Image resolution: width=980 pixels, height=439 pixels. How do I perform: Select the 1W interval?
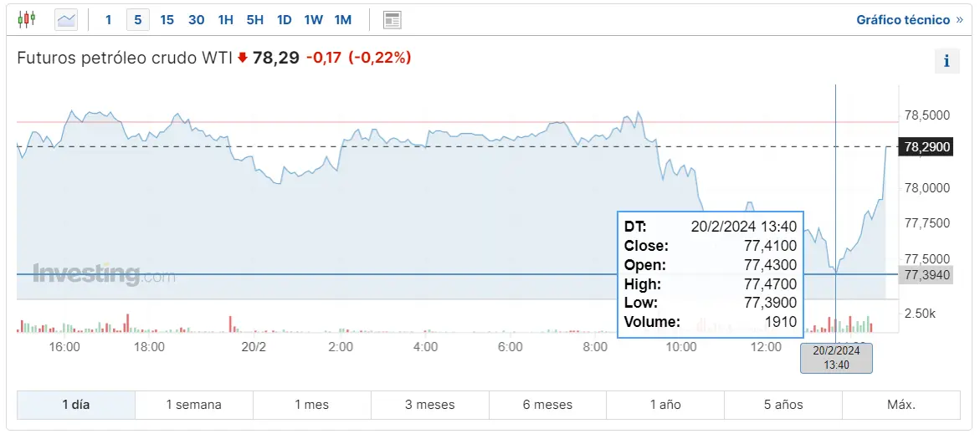(313, 20)
